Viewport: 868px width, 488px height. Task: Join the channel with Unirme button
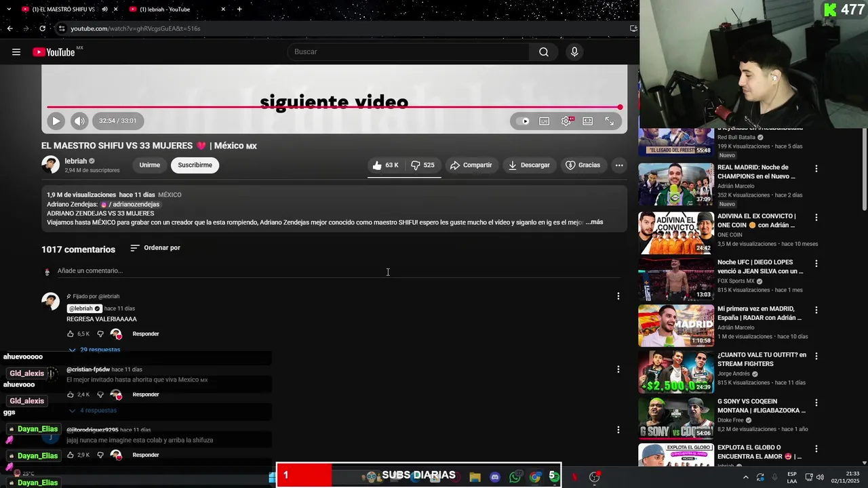(149, 165)
